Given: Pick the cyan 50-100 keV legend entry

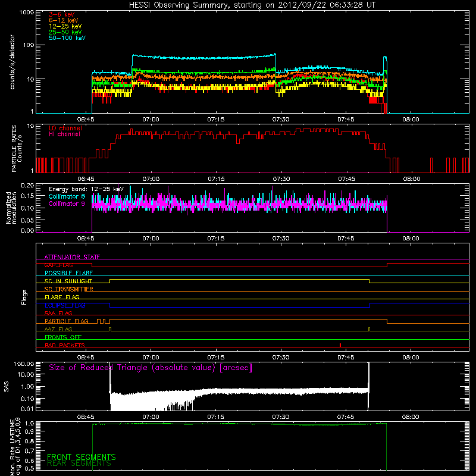Looking at the screenshot, I should click(x=67, y=38).
